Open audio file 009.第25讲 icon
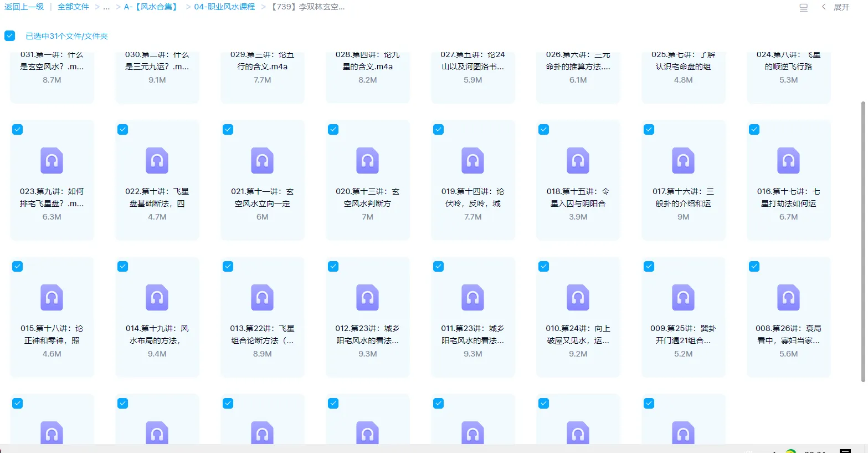The width and height of the screenshot is (868, 453). [x=683, y=298]
